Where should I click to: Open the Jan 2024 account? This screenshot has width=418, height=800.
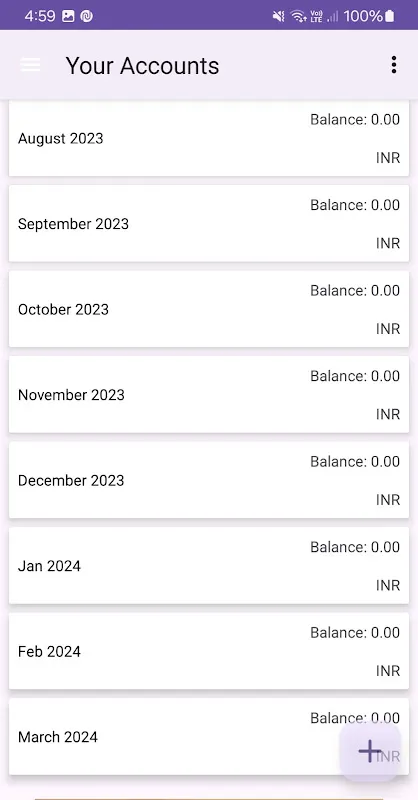pos(209,565)
